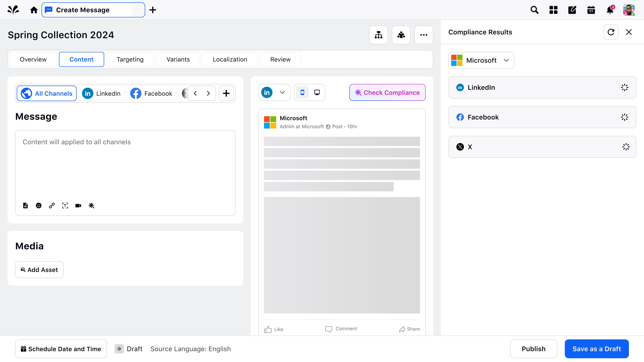The width and height of the screenshot is (644, 362).
Task: Toggle the Draft status indicator
Action: (x=119, y=349)
